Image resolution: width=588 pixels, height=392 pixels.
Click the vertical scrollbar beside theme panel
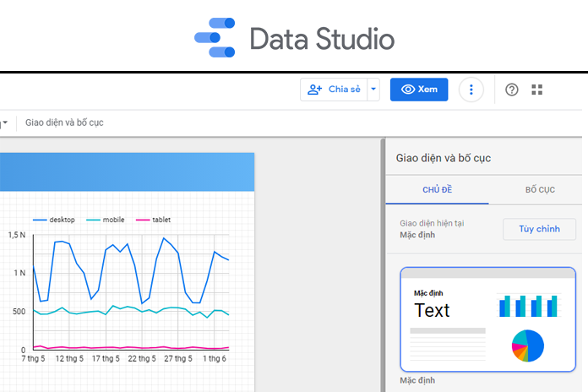(382, 270)
